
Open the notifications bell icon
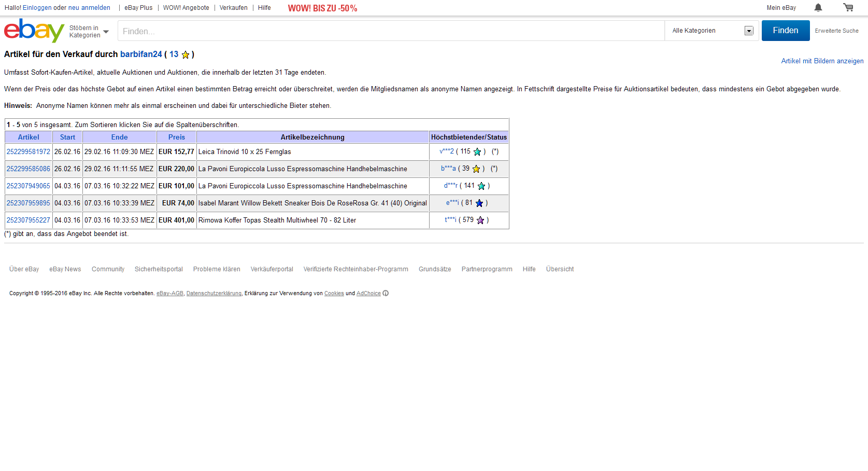818,7
